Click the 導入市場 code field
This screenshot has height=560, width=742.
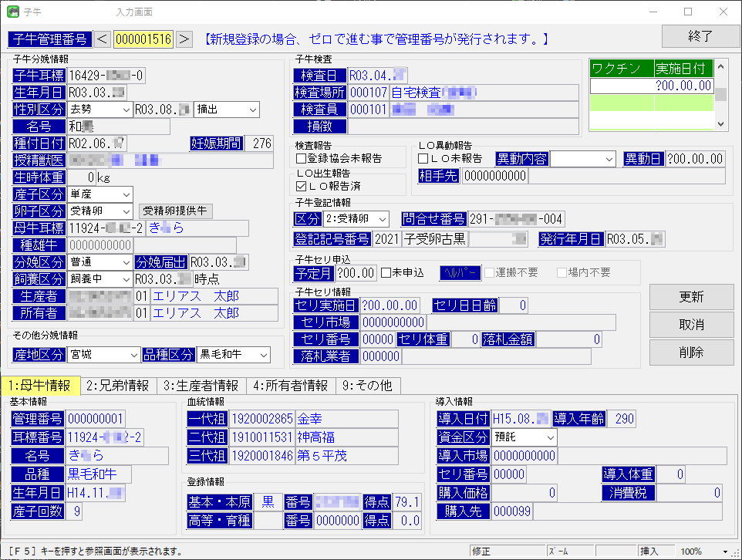tap(524, 456)
